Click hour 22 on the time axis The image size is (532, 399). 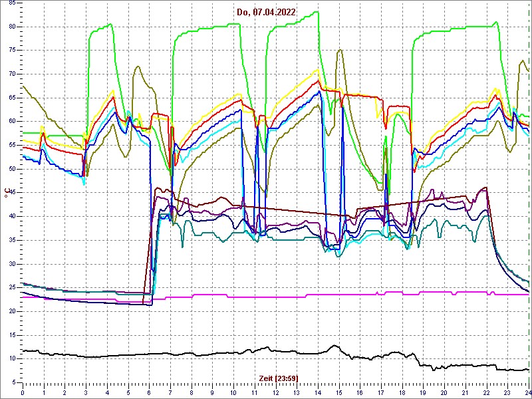pos(487,392)
